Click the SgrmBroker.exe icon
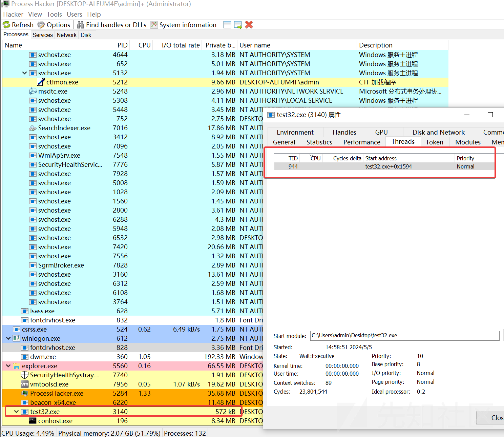 33,265
